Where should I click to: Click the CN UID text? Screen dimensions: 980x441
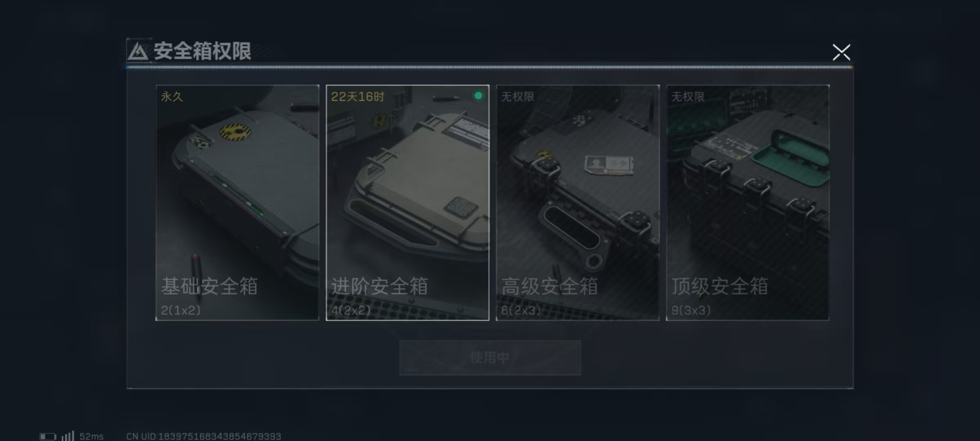point(204,436)
